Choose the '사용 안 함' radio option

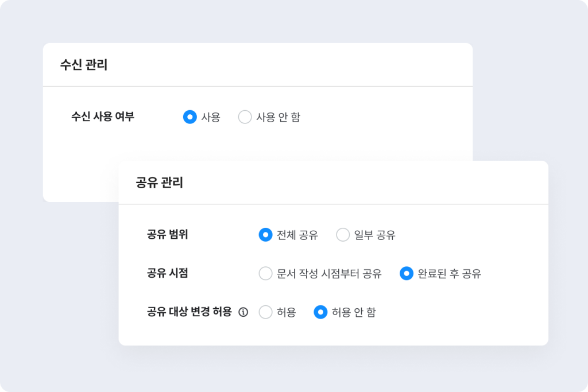245,117
